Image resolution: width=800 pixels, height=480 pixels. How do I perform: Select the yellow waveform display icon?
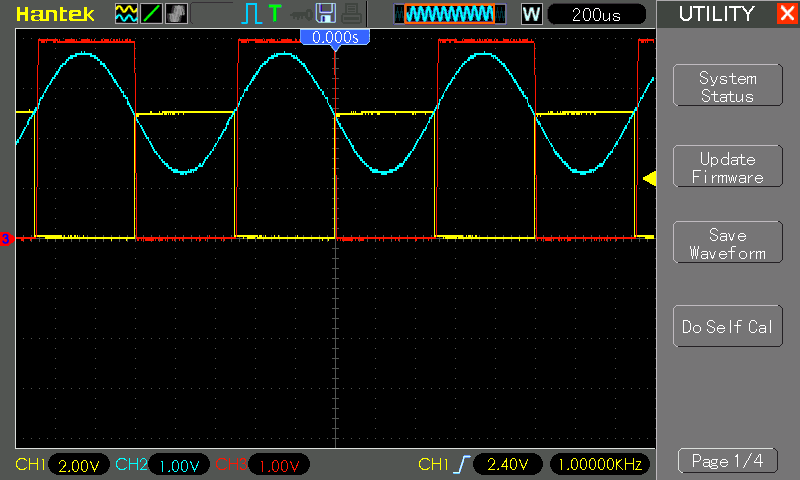click(x=126, y=14)
